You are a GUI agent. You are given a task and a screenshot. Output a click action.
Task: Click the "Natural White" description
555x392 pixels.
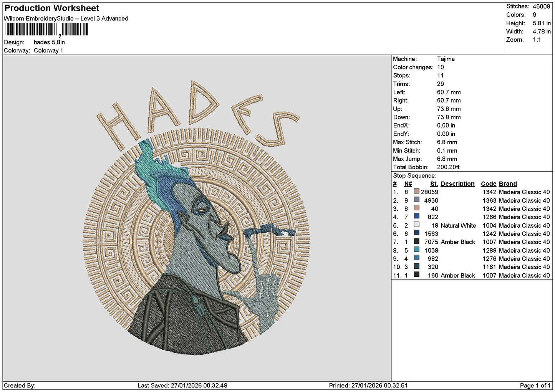click(x=458, y=225)
